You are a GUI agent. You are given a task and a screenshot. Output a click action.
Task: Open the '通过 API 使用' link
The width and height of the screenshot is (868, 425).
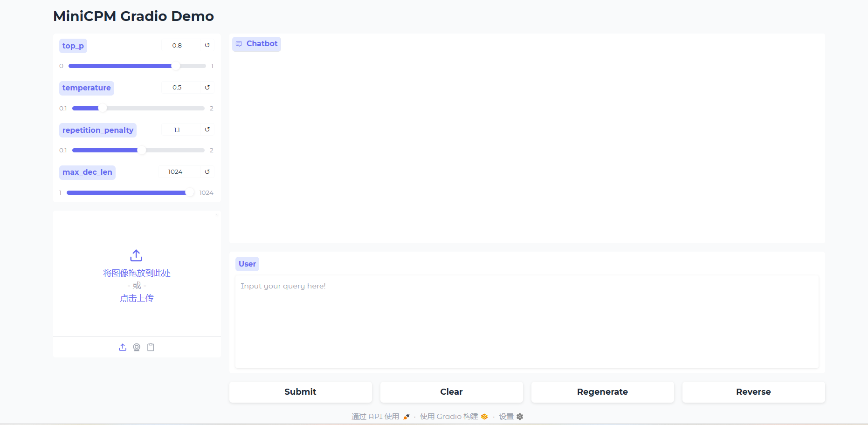click(381, 417)
